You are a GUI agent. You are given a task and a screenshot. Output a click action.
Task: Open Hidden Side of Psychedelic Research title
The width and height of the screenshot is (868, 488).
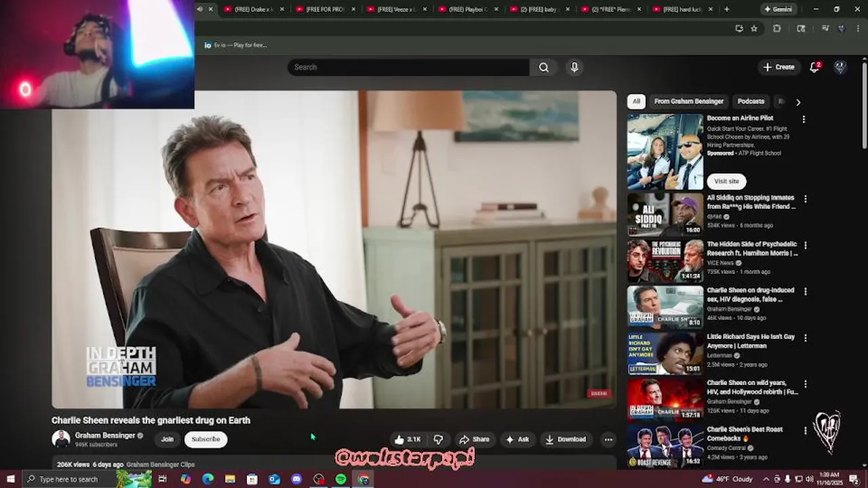point(753,248)
